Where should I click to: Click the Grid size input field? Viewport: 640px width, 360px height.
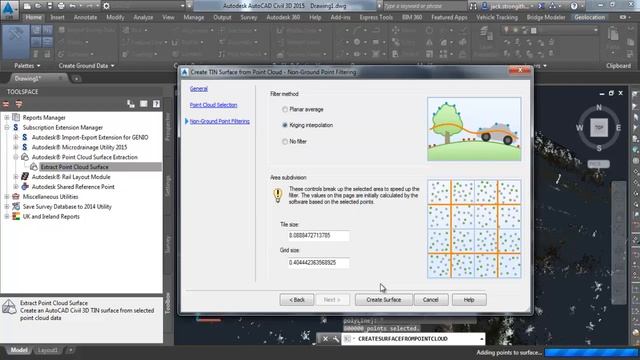click(318, 262)
